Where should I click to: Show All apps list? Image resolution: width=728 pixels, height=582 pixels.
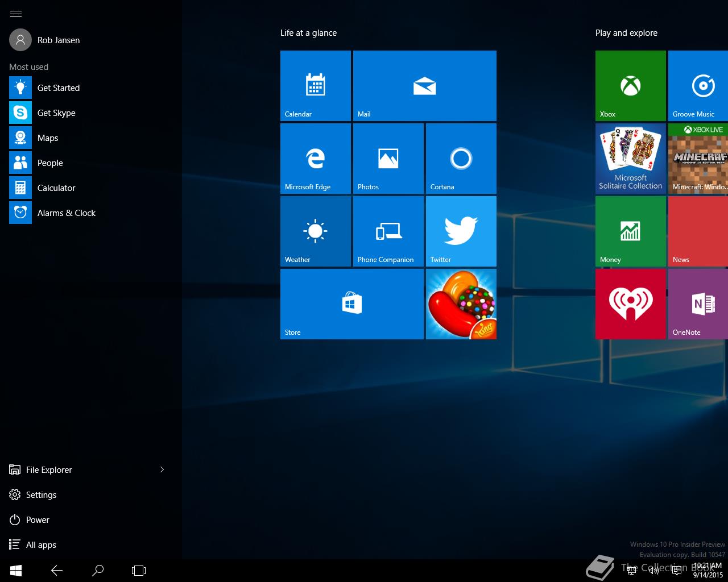(33, 544)
